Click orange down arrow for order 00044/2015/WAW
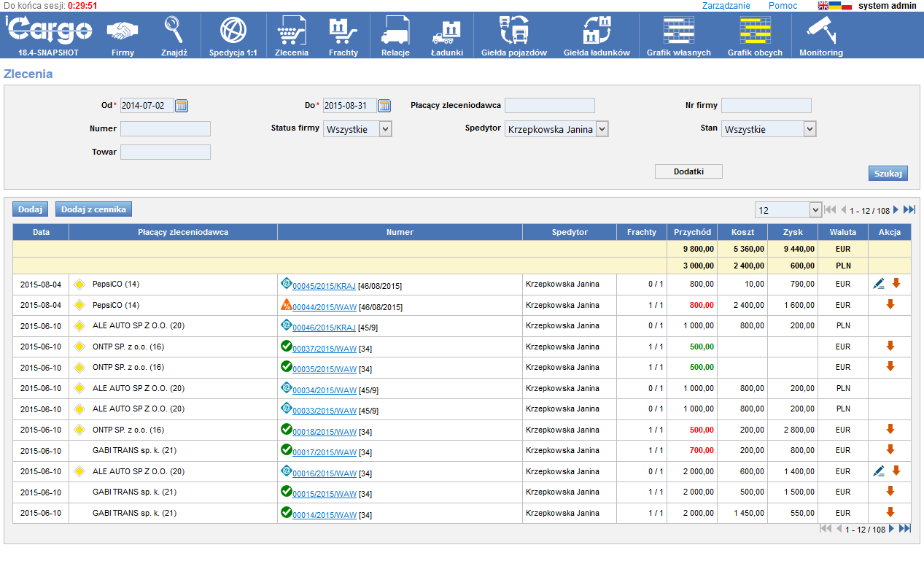 click(x=890, y=304)
